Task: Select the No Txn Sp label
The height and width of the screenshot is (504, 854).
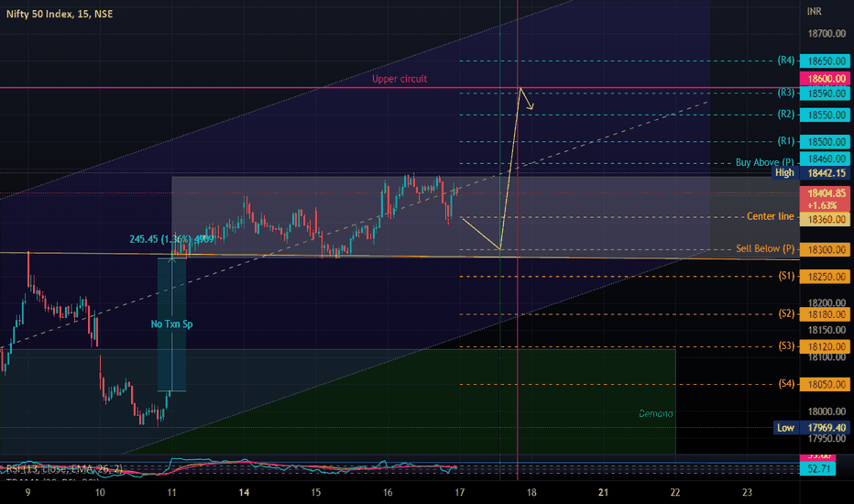Action: point(171,324)
